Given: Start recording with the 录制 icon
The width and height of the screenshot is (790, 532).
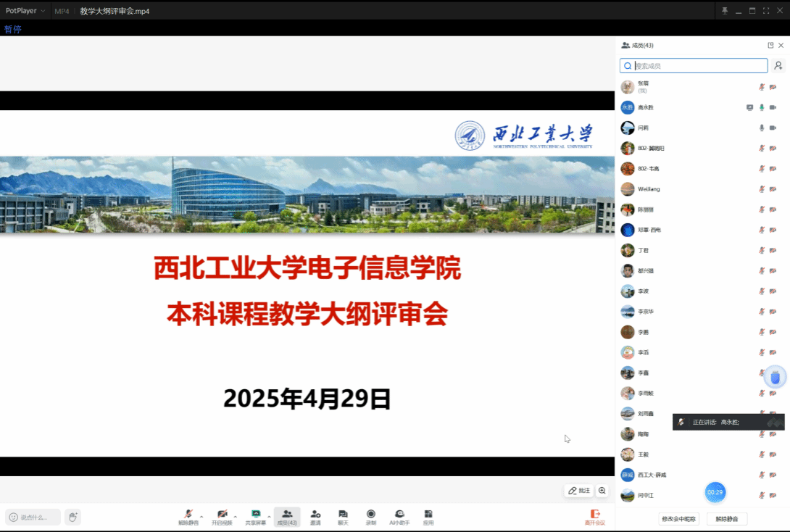Looking at the screenshot, I should point(370,516).
